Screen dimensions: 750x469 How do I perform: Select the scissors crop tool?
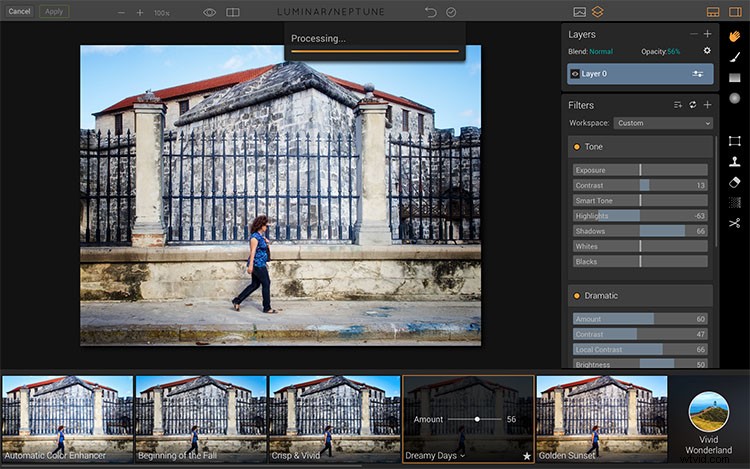(735, 223)
